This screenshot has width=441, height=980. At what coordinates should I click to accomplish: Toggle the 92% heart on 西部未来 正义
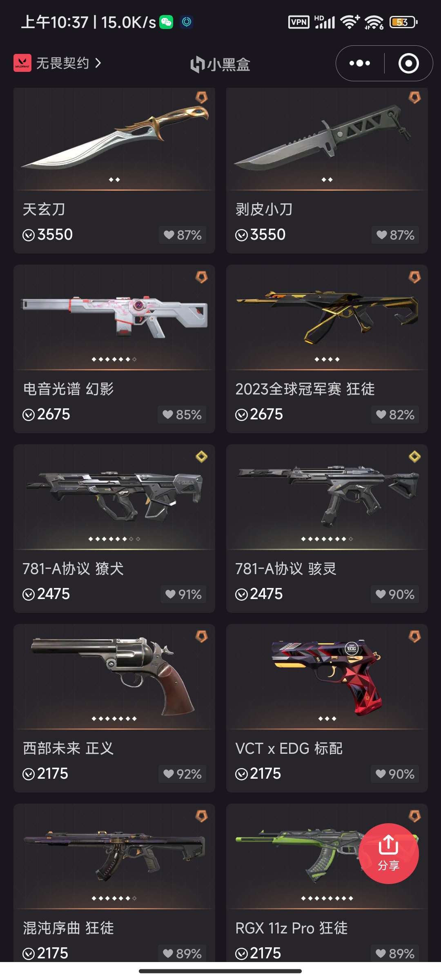[x=182, y=774]
